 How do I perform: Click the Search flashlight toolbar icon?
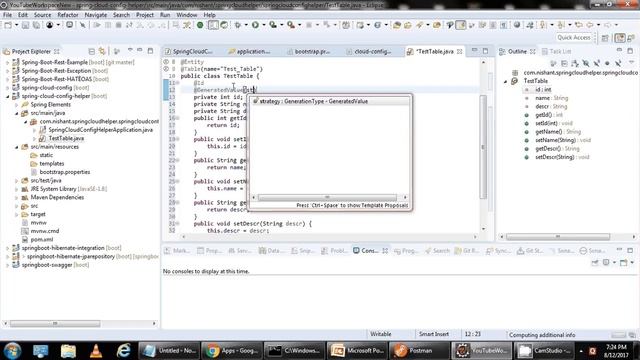(x=420, y=25)
